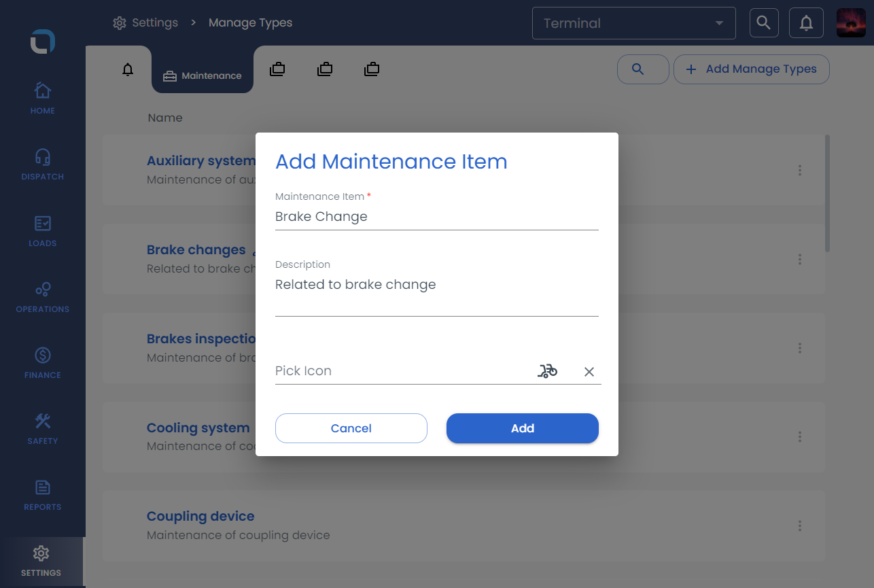Select the bell icon tab
Viewport: 874px width, 588px height.
coord(128,69)
